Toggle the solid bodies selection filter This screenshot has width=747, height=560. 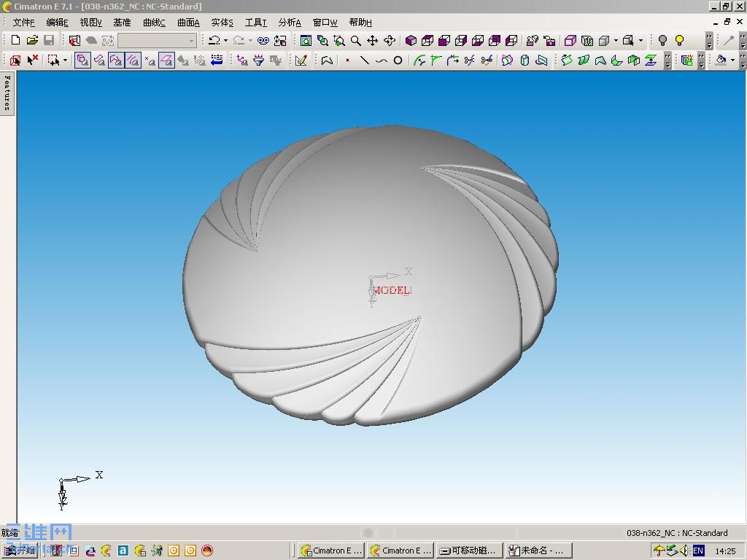click(x=82, y=61)
